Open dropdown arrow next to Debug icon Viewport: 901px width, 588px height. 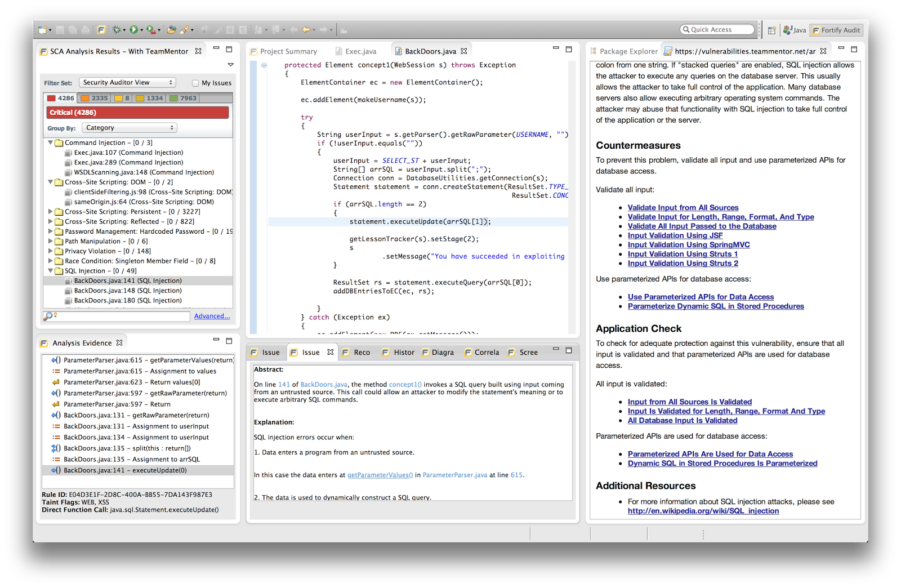click(x=124, y=30)
